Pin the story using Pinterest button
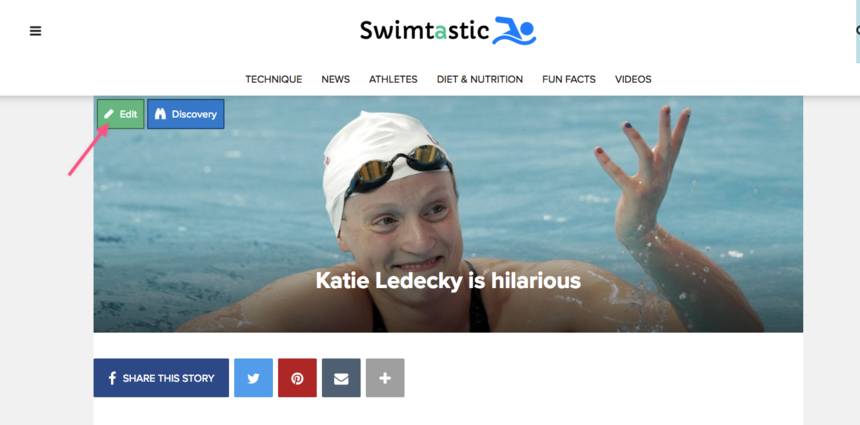The width and height of the screenshot is (860, 425). pyautogui.click(x=297, y=378)
